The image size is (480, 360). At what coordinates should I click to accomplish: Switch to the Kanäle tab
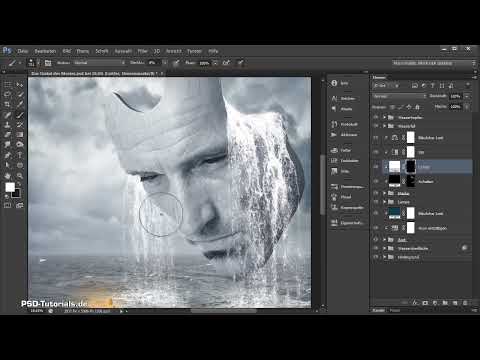coord(378,310)
